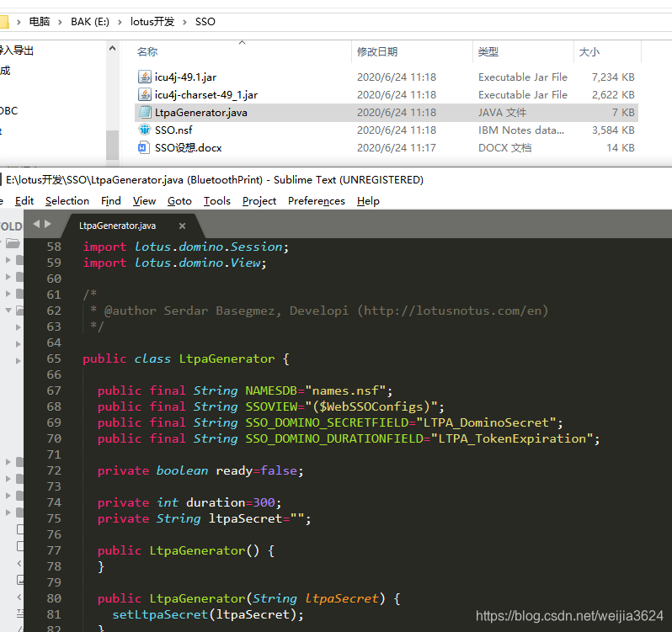Sort files by 修改日期 column header
The height and width of the screenshot is (632, 672).
[377, 52]
